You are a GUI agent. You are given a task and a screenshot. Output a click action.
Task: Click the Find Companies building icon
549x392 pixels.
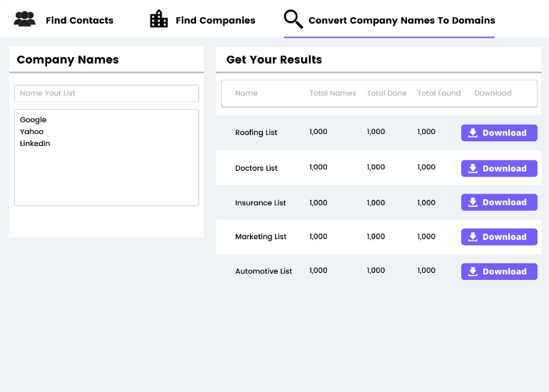(x=159, y=19)
